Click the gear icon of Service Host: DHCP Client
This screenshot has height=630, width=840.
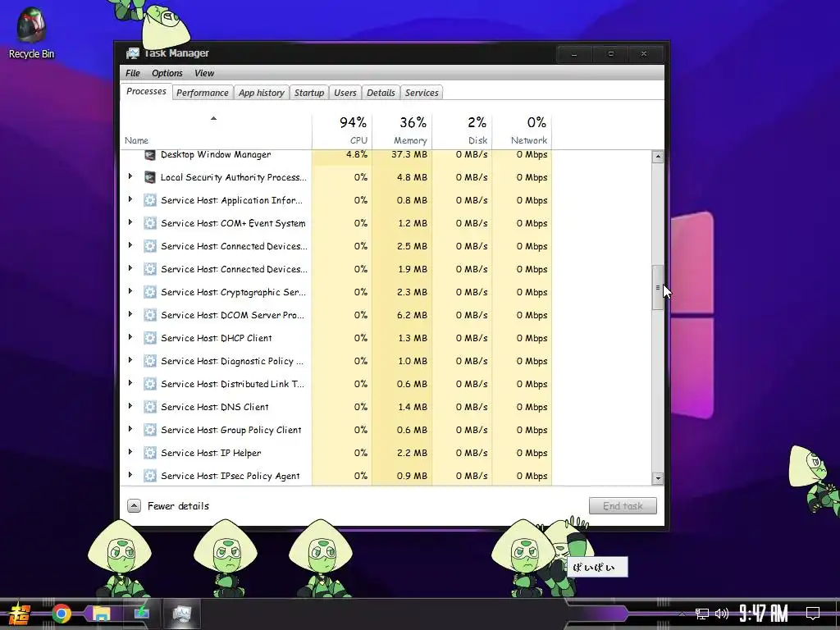tap(150, 338)
